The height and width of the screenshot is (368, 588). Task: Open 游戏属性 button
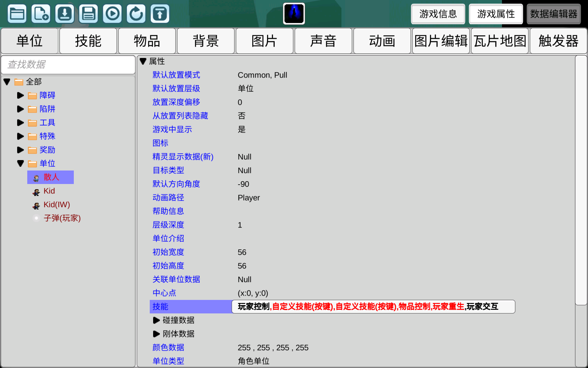click(x=496, y=14)
